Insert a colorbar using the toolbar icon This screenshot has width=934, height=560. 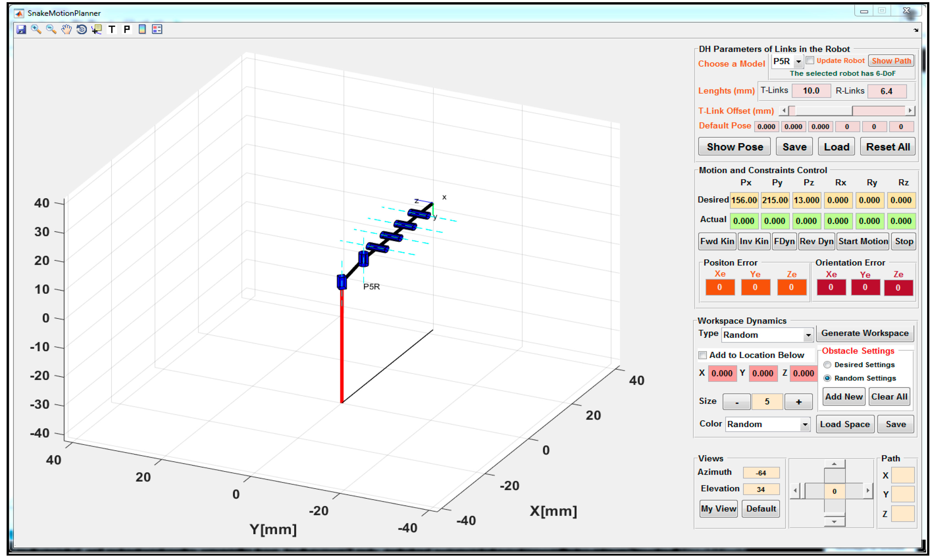[142, 29]
